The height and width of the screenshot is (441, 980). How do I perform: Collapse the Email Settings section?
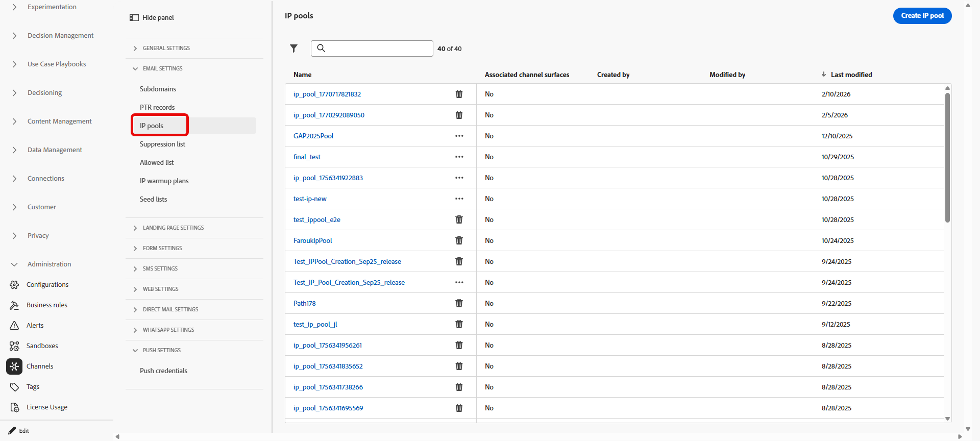click(x=135, y=69)
